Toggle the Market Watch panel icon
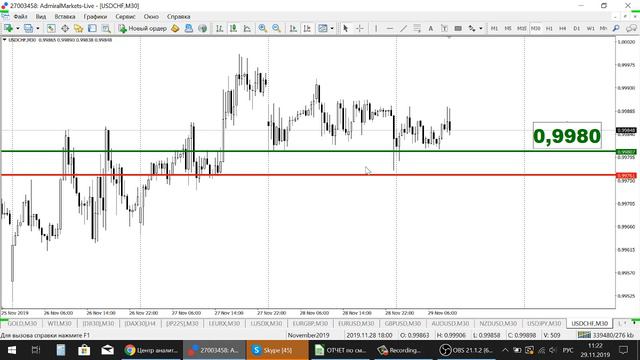Screen dimensions: 640x360 click(x=51, y=28)
